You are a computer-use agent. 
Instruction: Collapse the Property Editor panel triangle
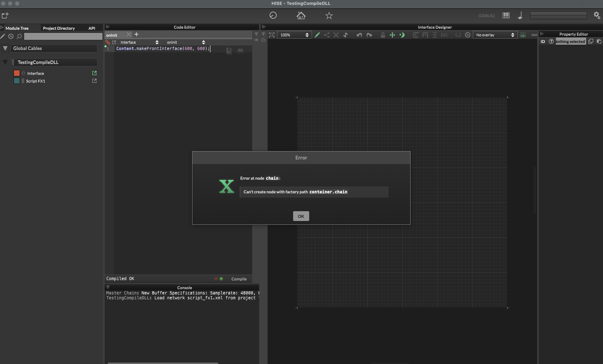pos(542,34)
